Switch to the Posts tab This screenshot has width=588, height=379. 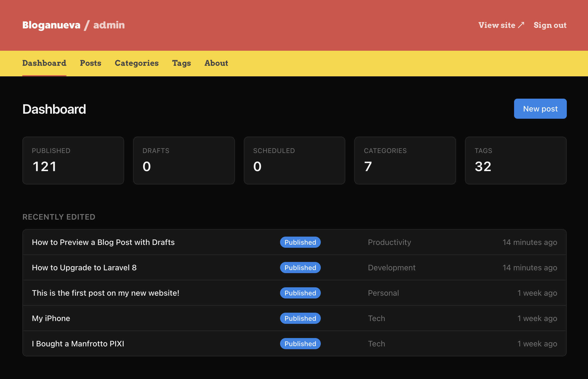pyautogui.click(x=91, y=63)
